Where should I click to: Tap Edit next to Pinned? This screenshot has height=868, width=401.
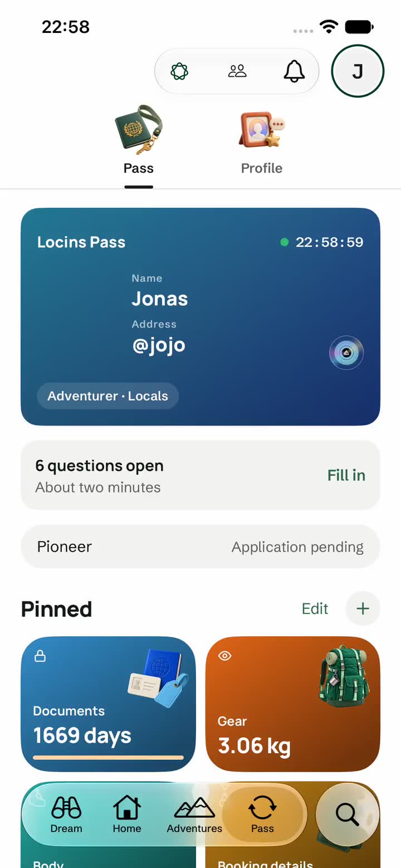(x=315, y=608)
